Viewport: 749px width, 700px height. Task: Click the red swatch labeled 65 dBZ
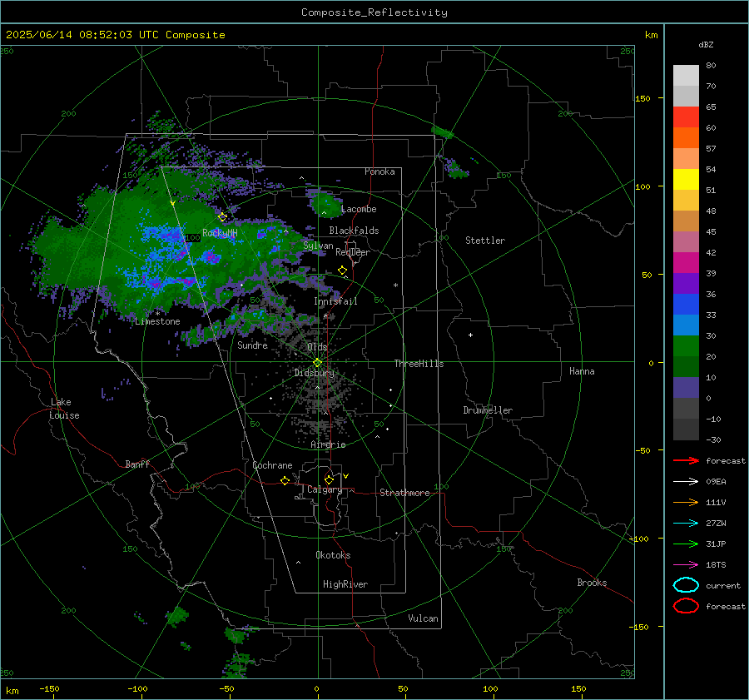pos(686,117)
